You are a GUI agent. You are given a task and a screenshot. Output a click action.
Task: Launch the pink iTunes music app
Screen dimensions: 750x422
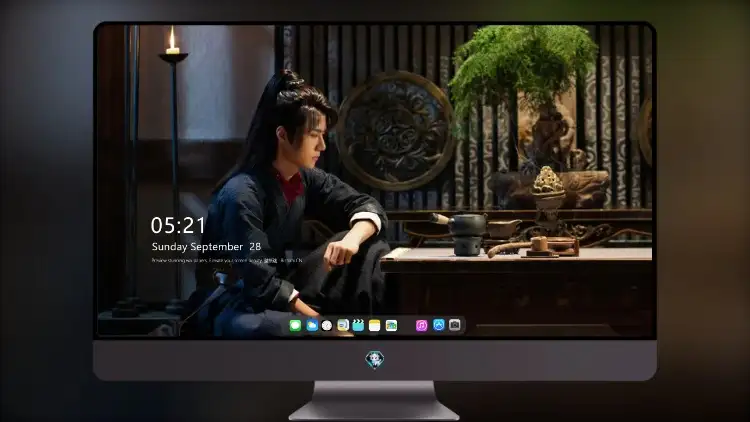click(421, 325)
